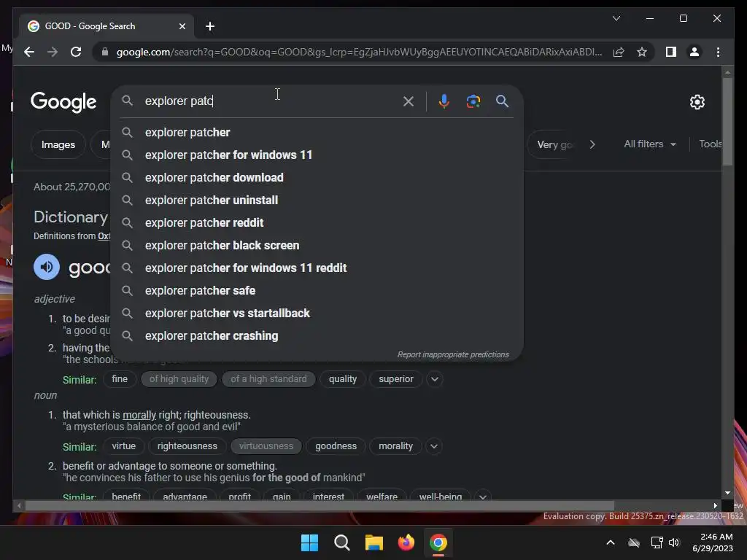The width and height of the screenshot is (747, 560).
Task: Pick explorer patcher download suggestion
Action: (x=317, y=178)
